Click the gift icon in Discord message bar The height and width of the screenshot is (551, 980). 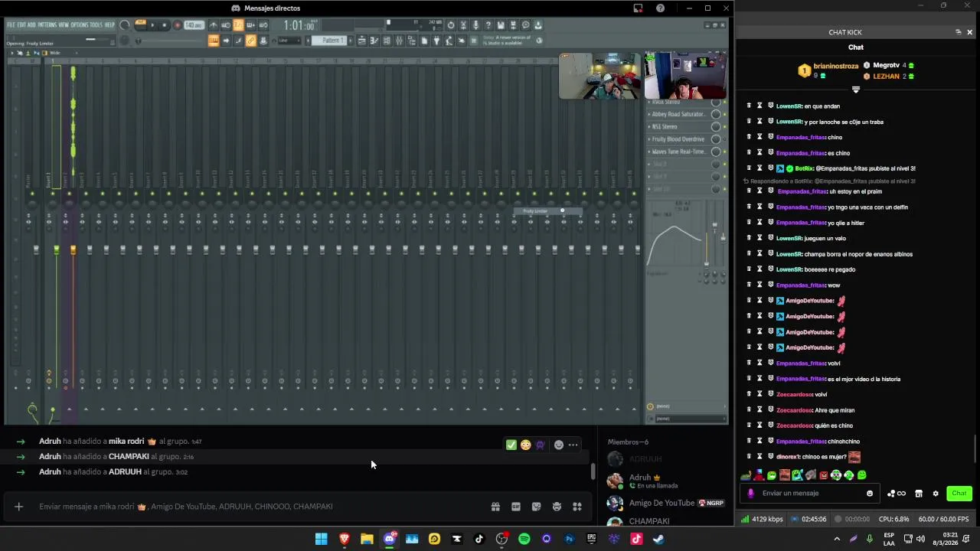pos(495,507)
